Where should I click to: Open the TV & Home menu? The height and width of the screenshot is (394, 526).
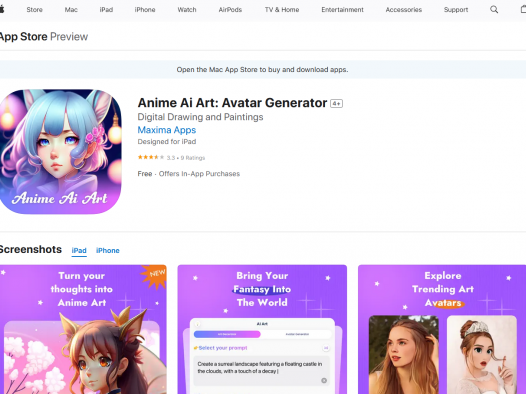[x=282, y=10]
